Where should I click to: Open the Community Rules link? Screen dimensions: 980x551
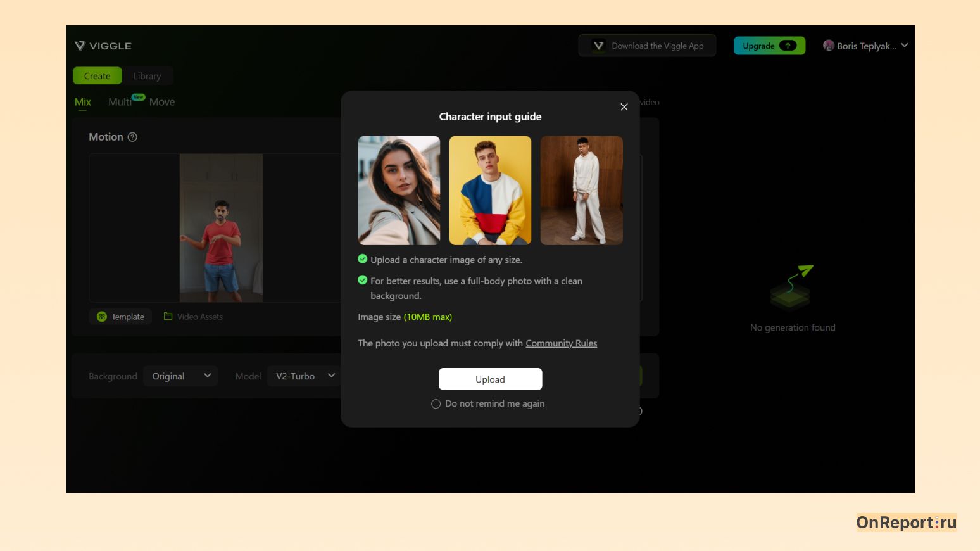pyautogui.click(x=562, y=343)
